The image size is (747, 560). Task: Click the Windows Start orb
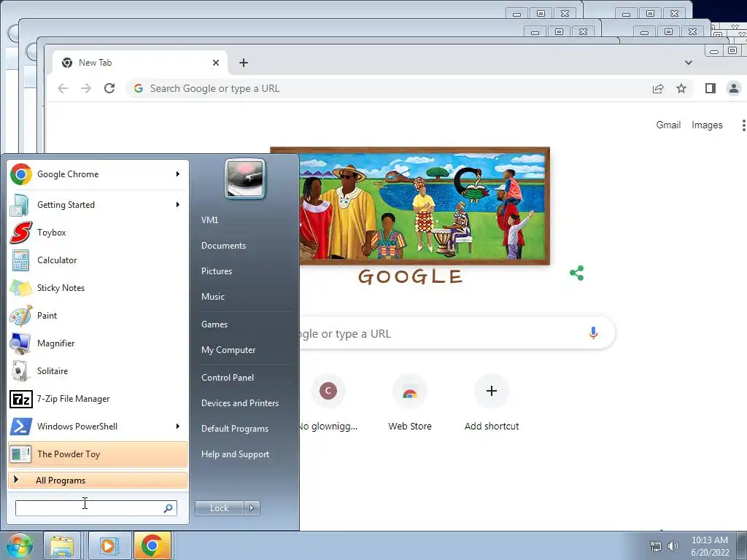coord(20,545)
